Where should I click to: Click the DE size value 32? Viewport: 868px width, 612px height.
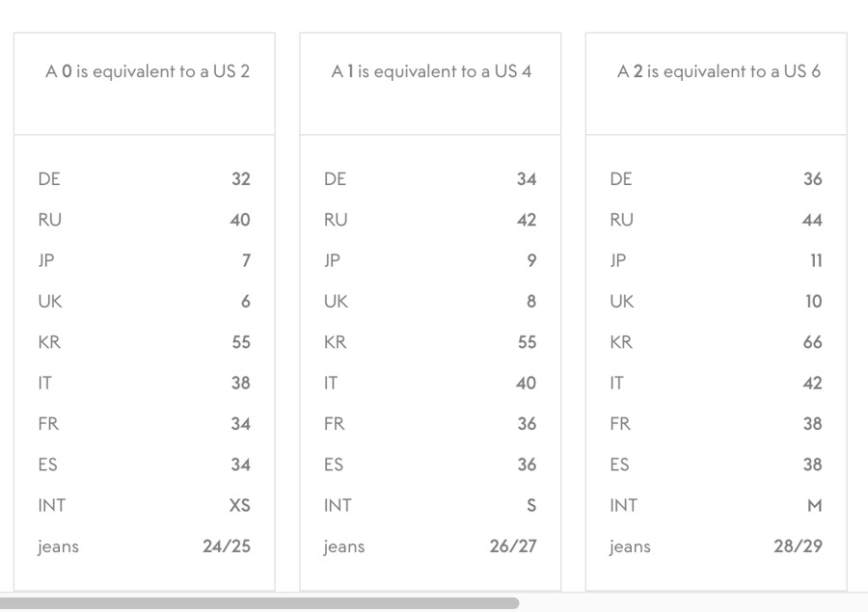[x=241, y=179]
